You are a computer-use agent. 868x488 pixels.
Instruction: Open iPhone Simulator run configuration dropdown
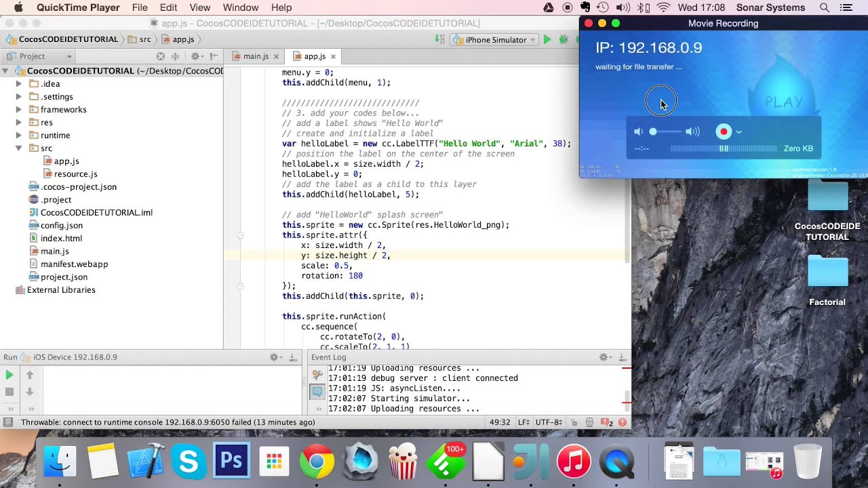[x=494, y=40]
